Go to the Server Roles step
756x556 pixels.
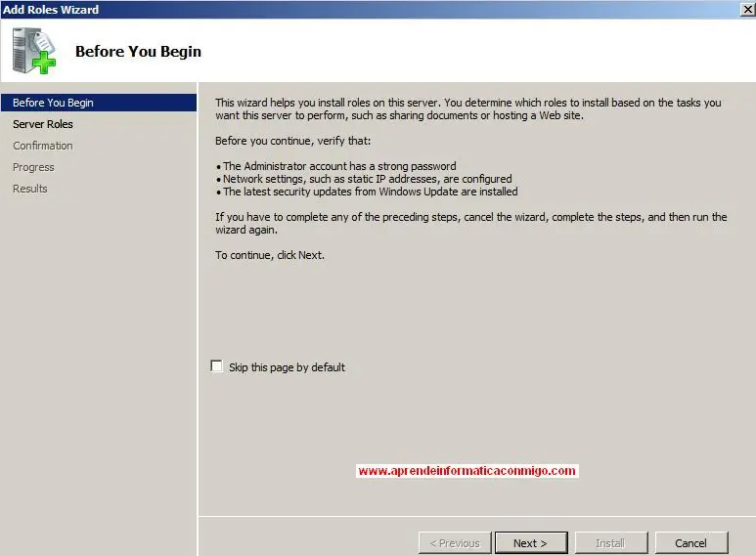pos(43,124)
